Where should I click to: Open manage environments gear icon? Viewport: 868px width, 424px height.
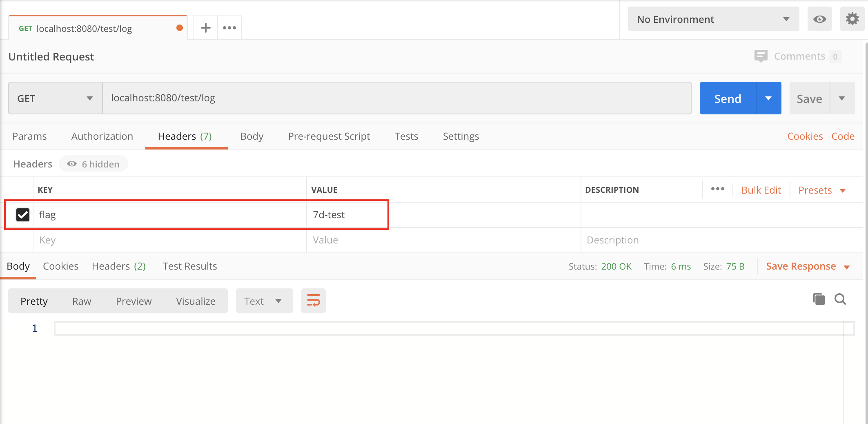click(x=852, y=19)
